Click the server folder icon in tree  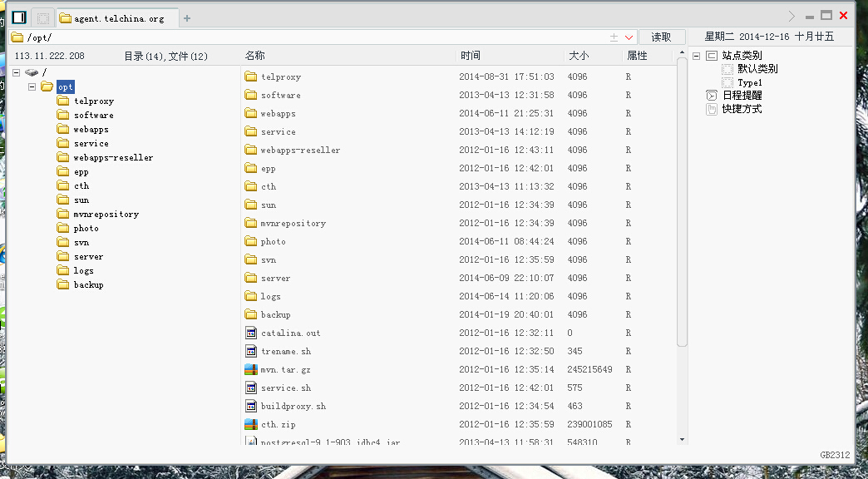[62, 256]
